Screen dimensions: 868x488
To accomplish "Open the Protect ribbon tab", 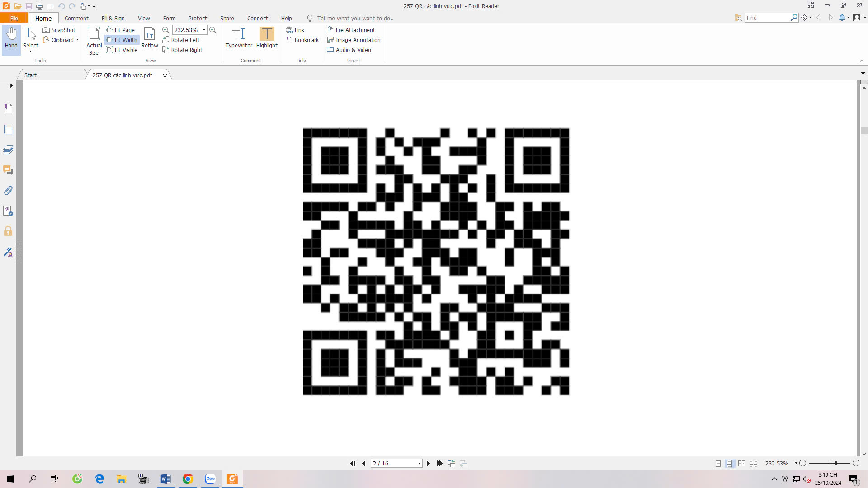I will point(198,18).
